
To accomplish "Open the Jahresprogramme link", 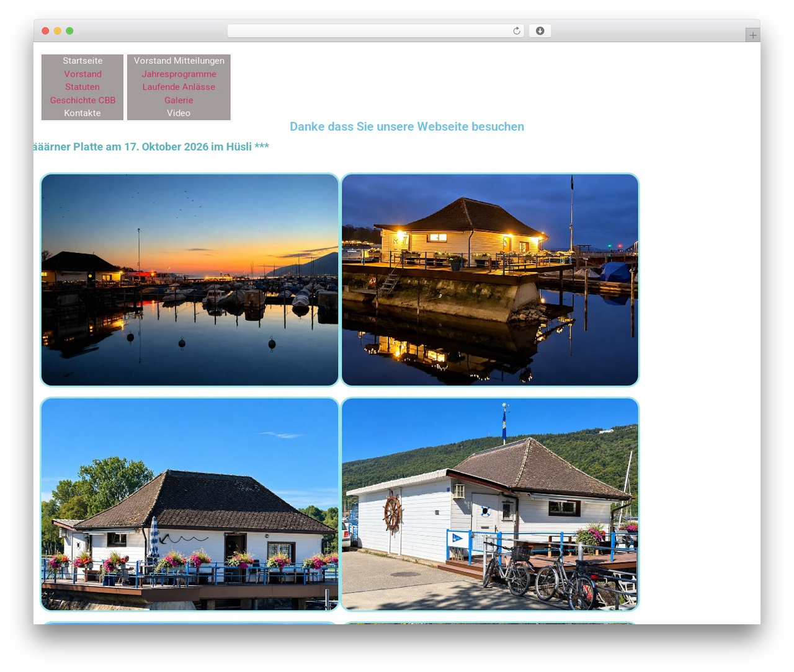I will 179,74.
